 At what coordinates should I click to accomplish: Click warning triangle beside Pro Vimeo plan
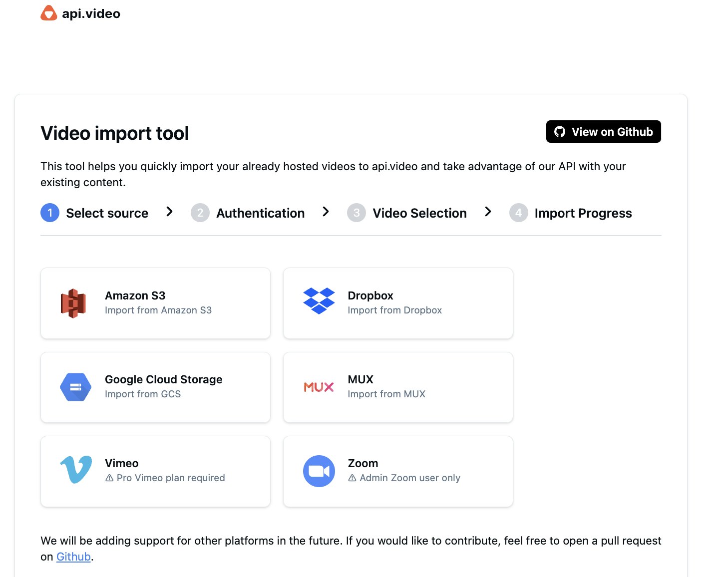[109, 478]
